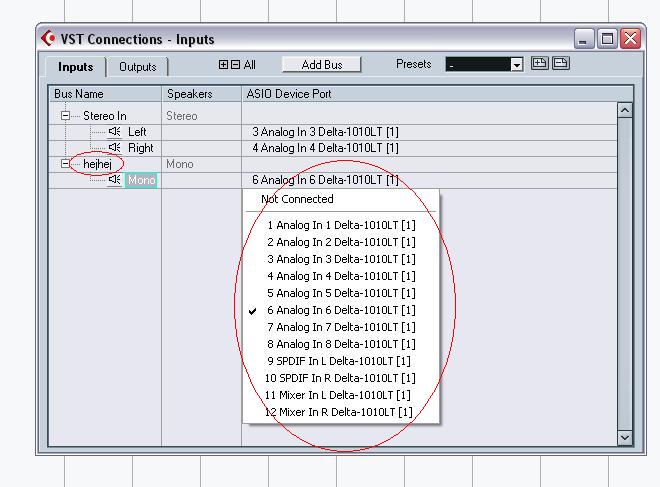660x487 pixels.
Task: Click the speaker icon beside Left
Action: pos(114,132)
